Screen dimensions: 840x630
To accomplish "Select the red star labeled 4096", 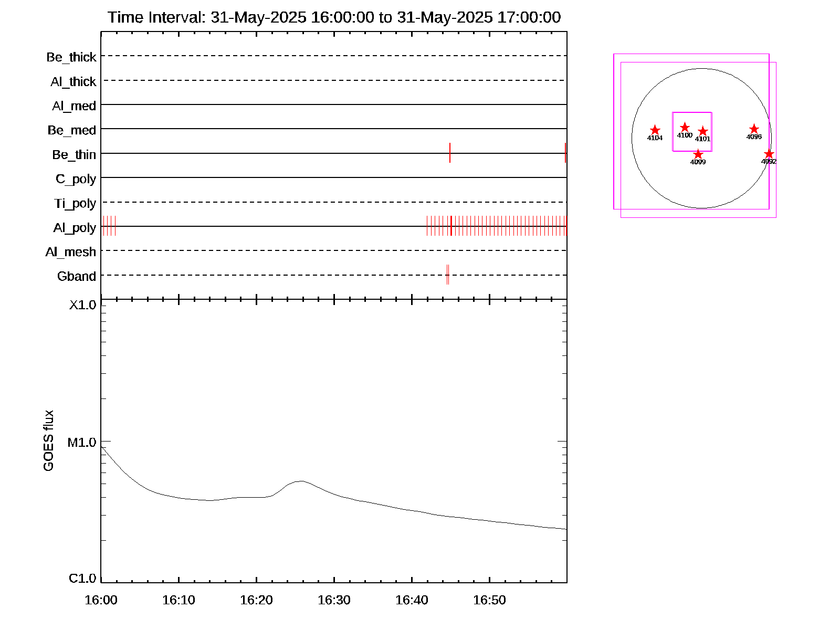I will point(754,129).
